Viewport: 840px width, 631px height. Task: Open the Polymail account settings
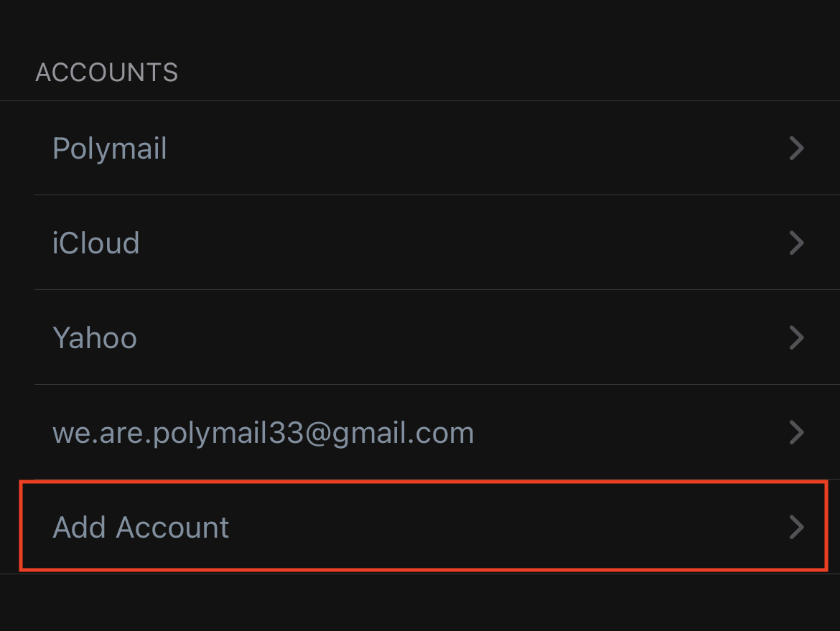(x=420, y=149)
